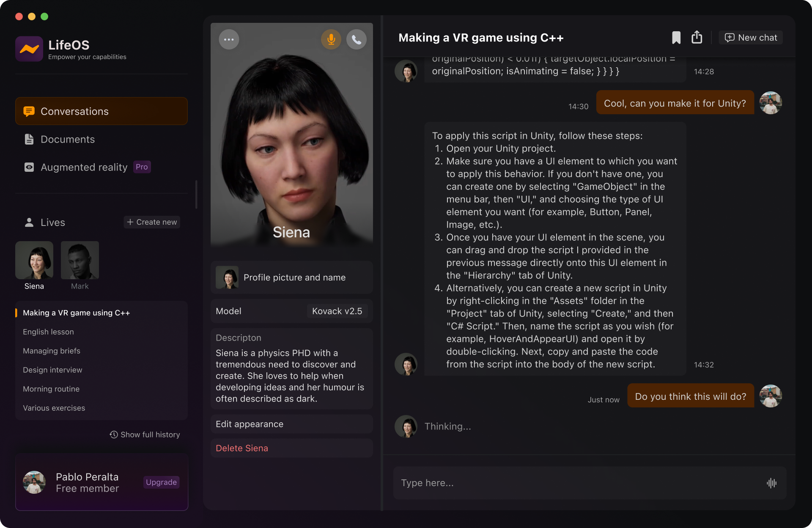Viewport: 812px width, 528px height.
Task: Click the microphone icon on Siena's card
Action: tap(331, 39)
